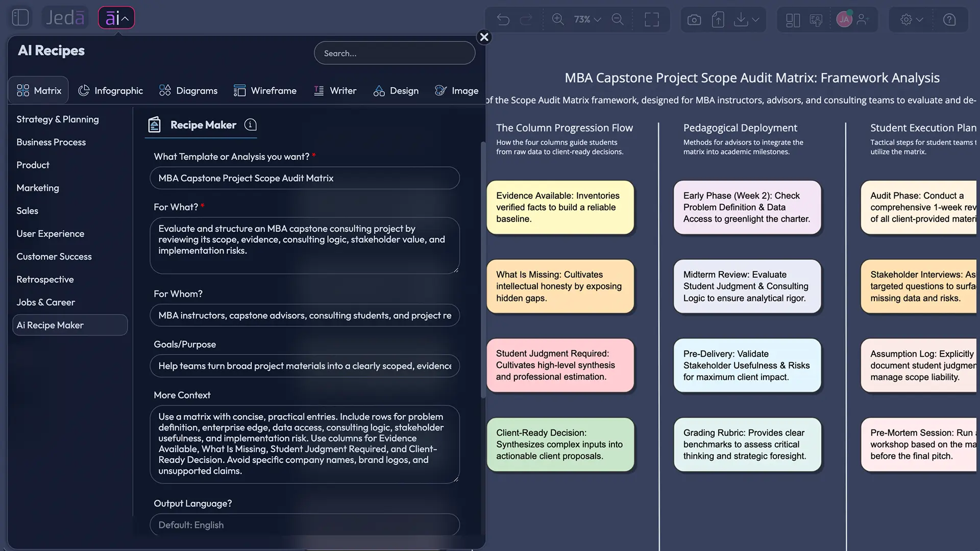
Task: Click the split panel layout icon
Action: (x=793, y=20)
